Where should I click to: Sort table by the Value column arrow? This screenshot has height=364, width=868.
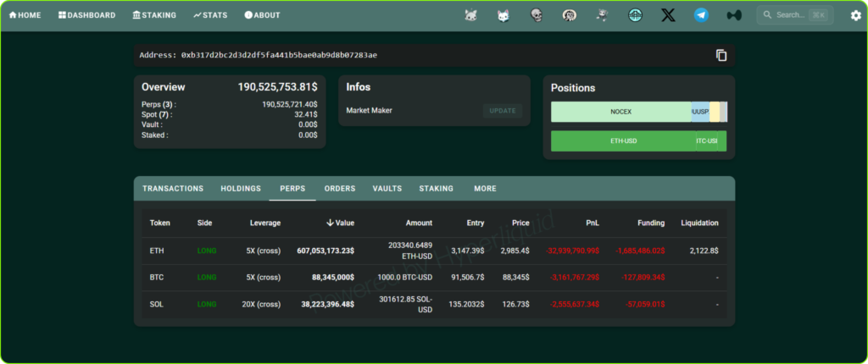coord(330,223)
